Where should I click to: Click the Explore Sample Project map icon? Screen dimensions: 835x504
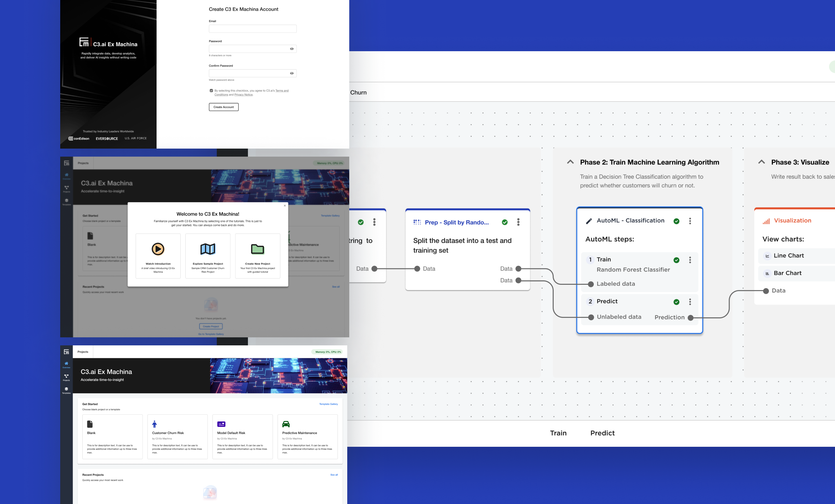pos(208,249)
